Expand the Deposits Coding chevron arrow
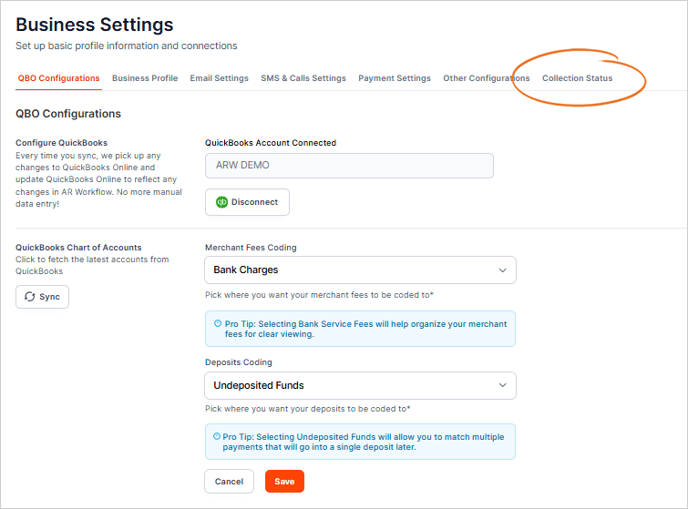Viewport: 688px width, 509px height. pyautogui.click(x=502, y=385)
